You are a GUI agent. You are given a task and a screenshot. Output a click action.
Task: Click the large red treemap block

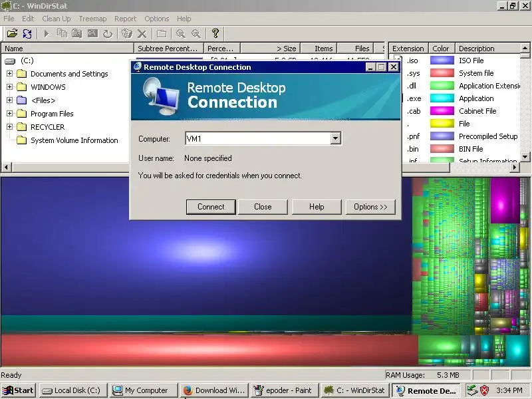pyautogui.click(x=209, y=350)
